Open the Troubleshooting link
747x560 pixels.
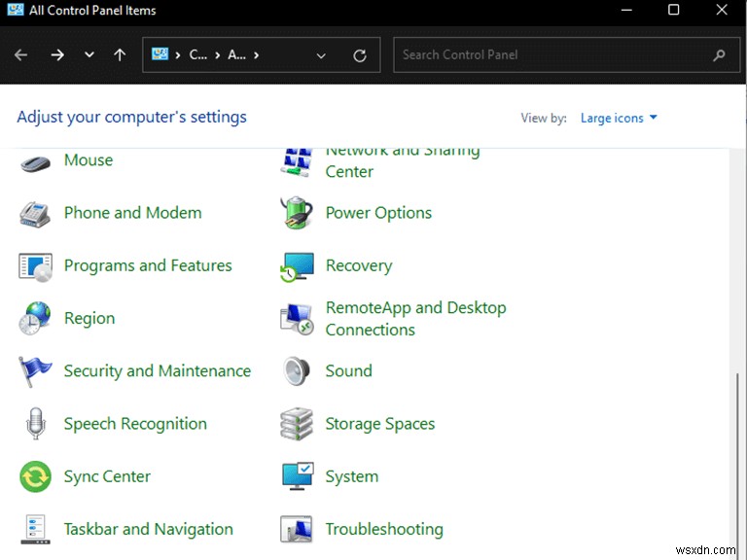coord(384,530)
